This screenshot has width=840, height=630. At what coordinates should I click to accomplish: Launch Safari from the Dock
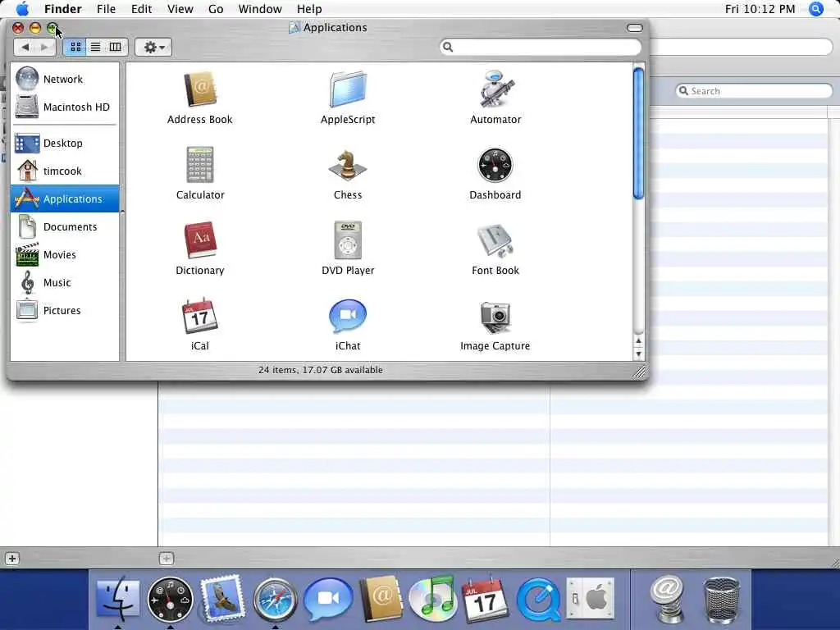[275, 599]
